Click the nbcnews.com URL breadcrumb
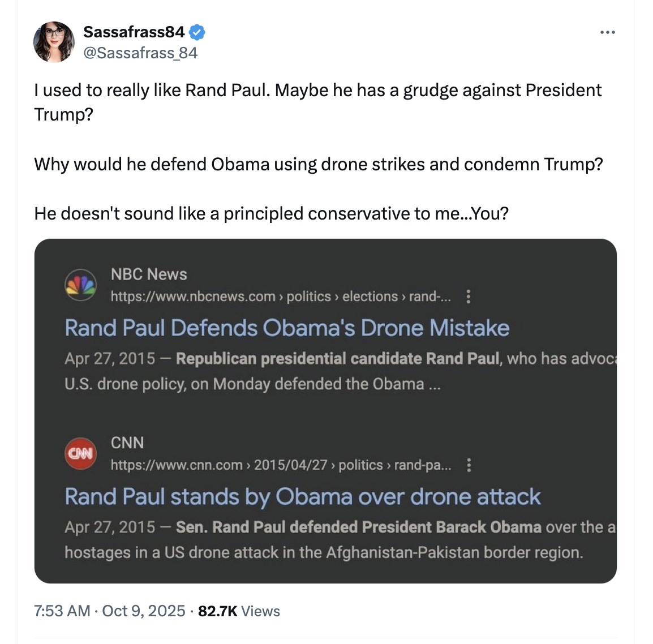This screenshot has height=644, width=653. click(281, 297)
